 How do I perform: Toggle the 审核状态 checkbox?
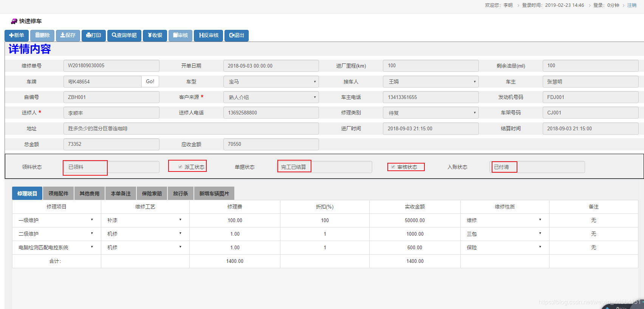click(x=393, y=167)
